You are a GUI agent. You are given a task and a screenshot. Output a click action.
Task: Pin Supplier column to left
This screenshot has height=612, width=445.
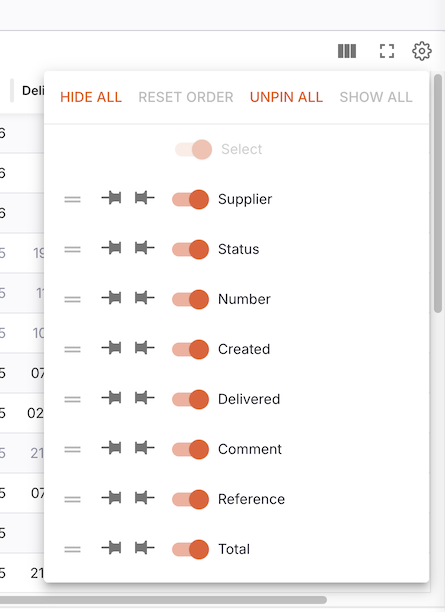111,198
